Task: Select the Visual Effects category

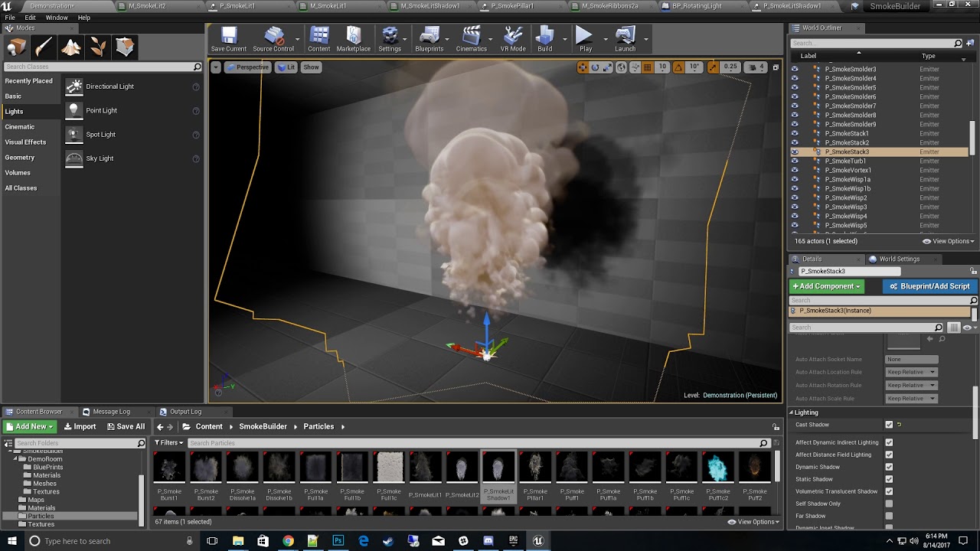Action: (x=25, y=142)
